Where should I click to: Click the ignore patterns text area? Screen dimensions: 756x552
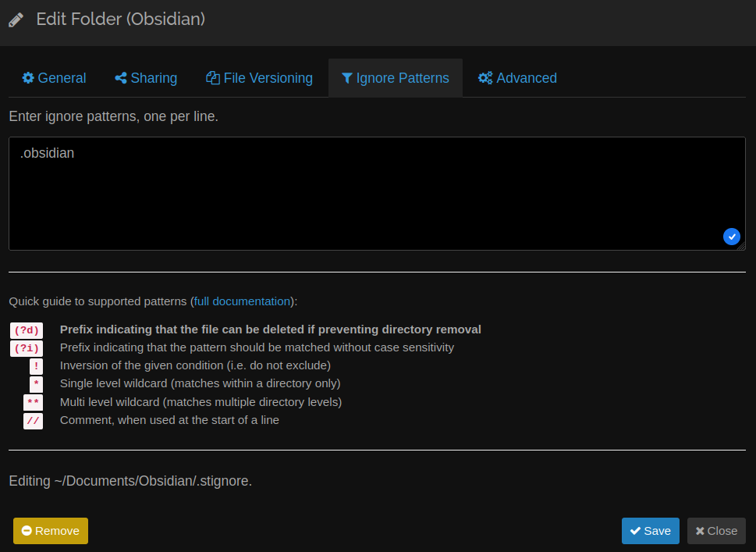(377, 194)
